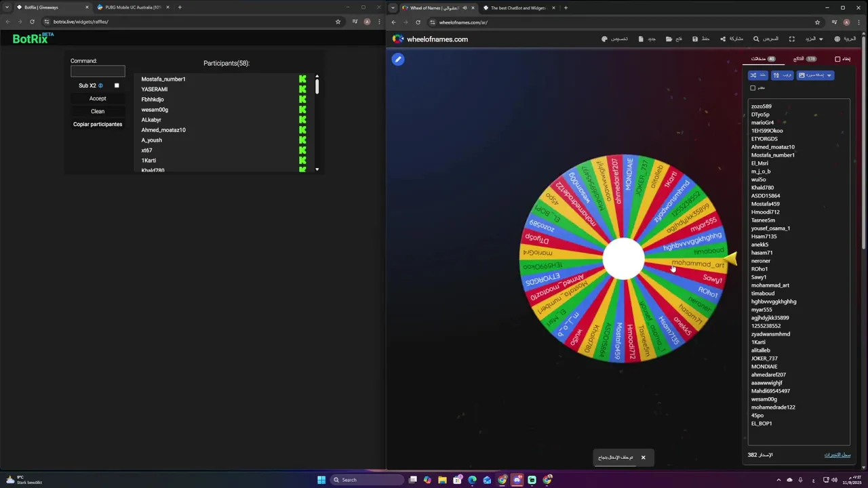Select the Wheel of Names browser tab
This screenshot has height=488, width=868.
tap(438, 8)
